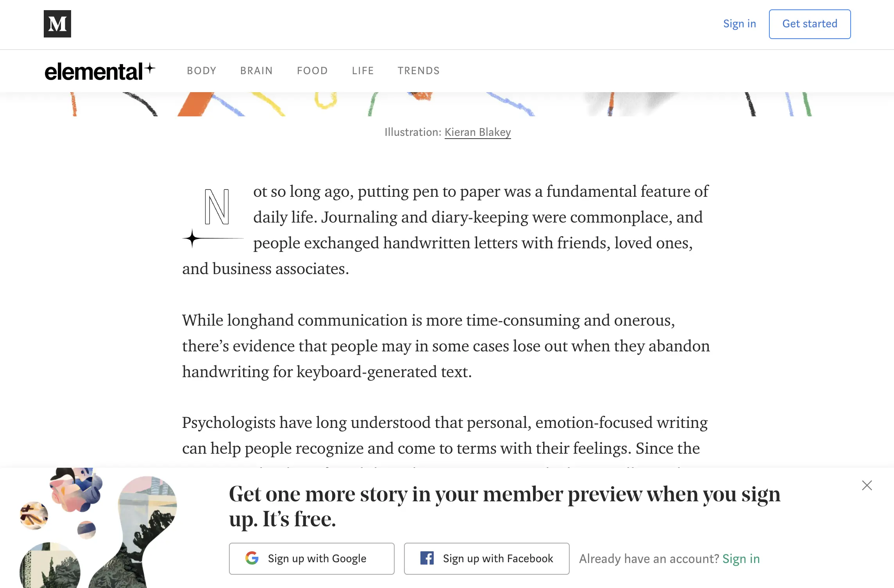The height and width of the screenshot is (588, 894).
Task: Navigate to the LIFE section
Action: (x=363, y=71)
